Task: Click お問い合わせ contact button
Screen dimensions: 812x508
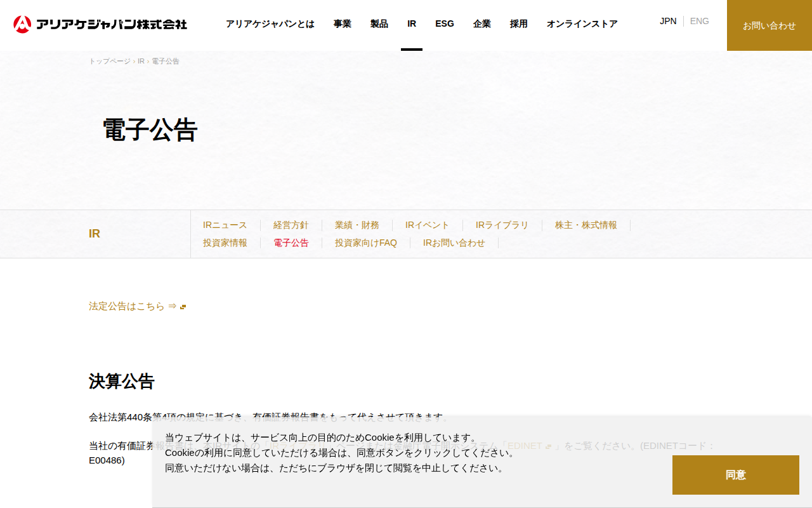Action: pos(769,25)
